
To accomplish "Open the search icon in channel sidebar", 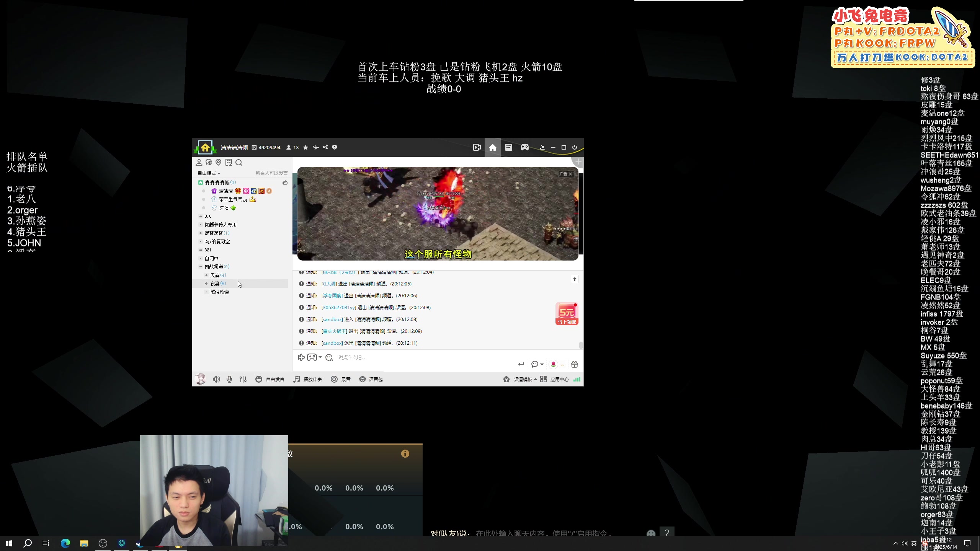I will (239, 163).
